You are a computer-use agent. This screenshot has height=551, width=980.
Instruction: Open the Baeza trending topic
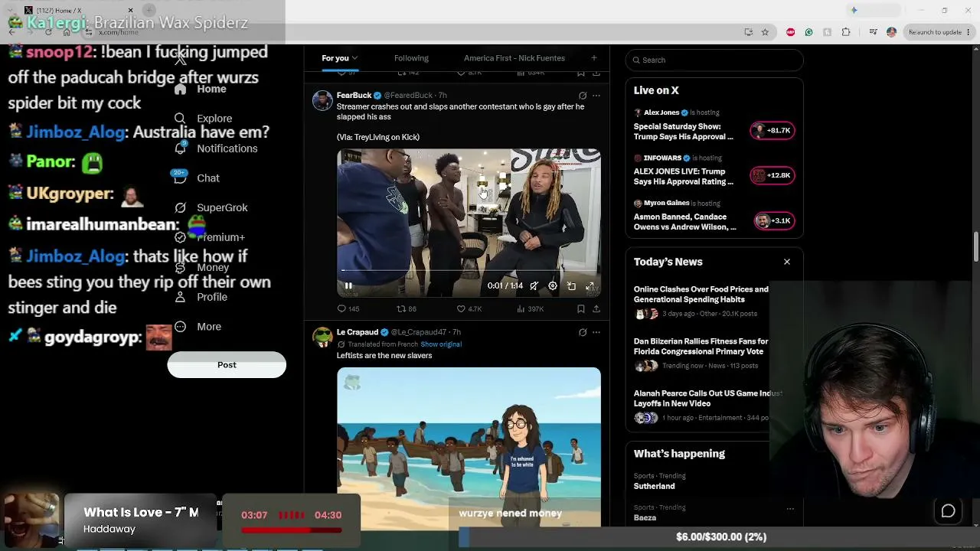645,518
